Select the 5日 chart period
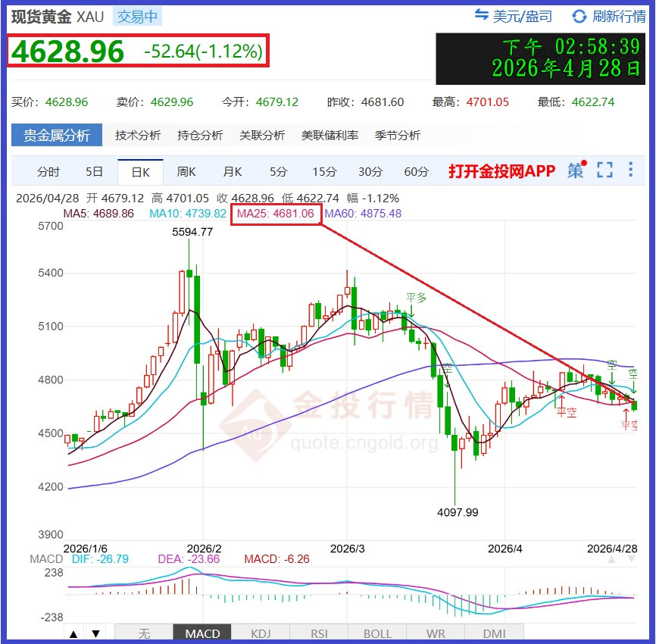This screenshot has width=656, height=644. (94, 171)
